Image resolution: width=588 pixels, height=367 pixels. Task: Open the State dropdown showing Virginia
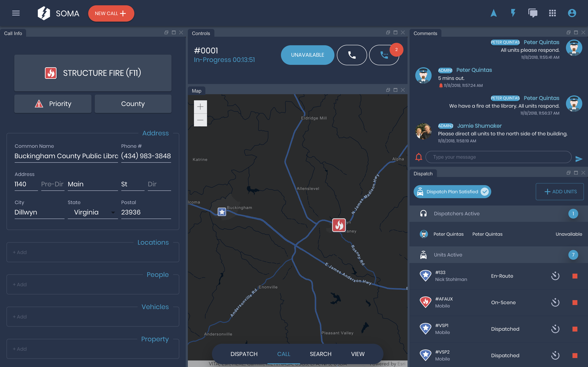click(x=92, y=212)
